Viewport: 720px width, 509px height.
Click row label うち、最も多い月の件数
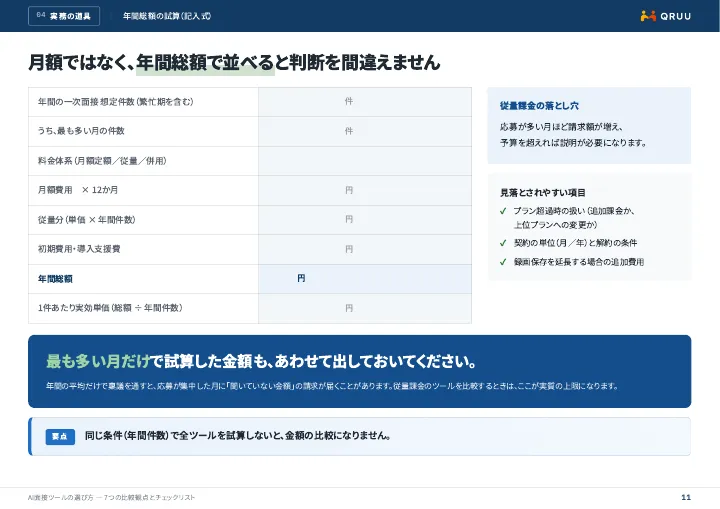coord(81,131)
